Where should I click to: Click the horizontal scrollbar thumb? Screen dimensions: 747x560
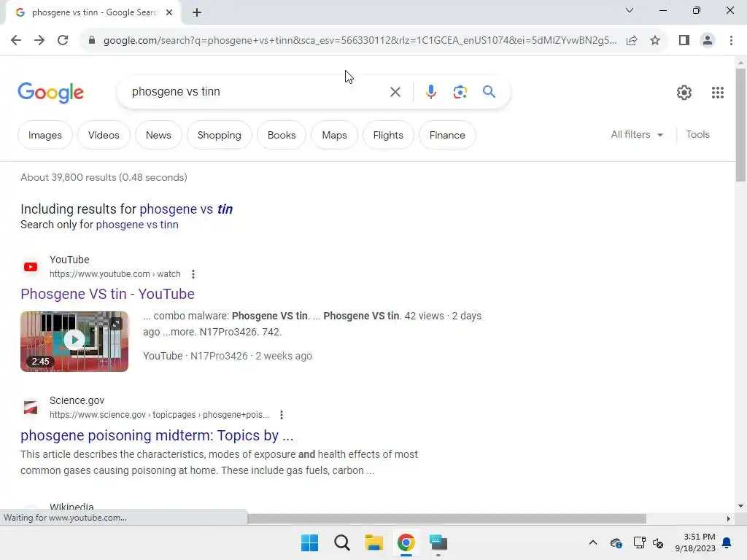click(x=446, y=518)
